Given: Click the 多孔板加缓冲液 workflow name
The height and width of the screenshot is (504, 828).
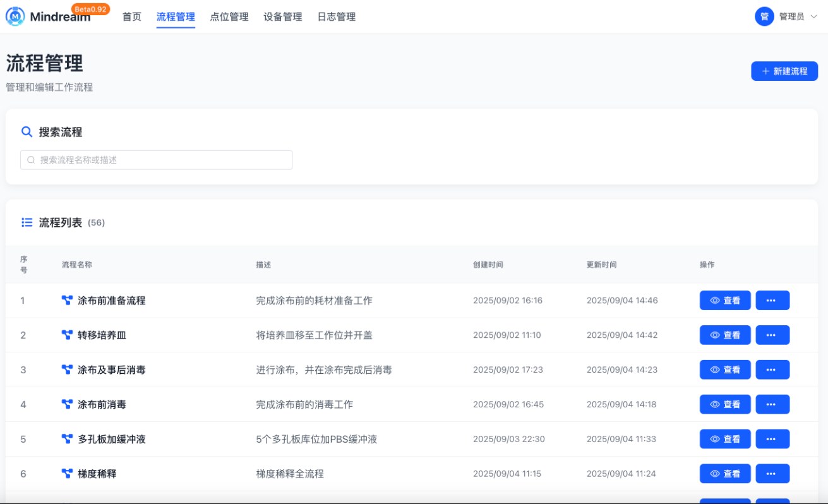Looking at the screenshot, I should (x=112, y=439).
